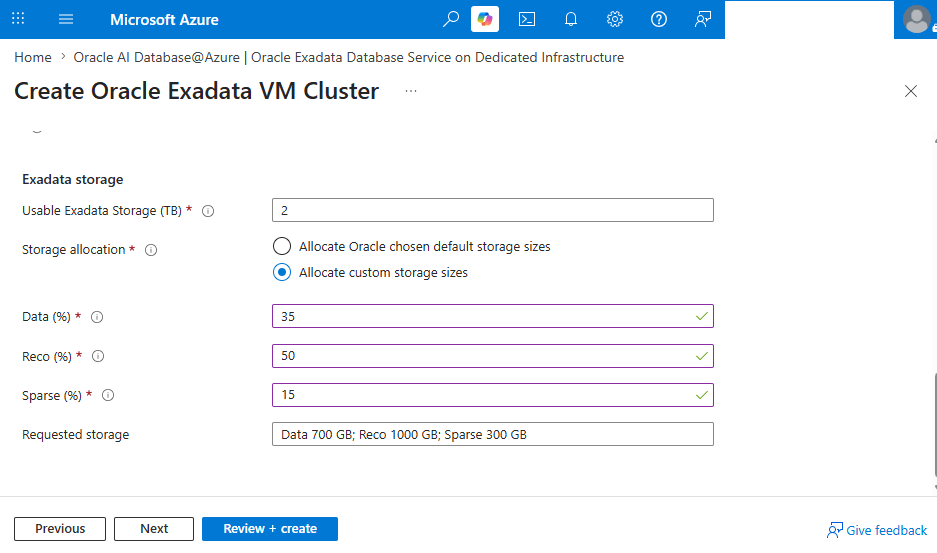Image resolution: width=937 pixels, height=553 pixels.
Task: Click the Sparse (%) input field
Action: tap(492, 395)
